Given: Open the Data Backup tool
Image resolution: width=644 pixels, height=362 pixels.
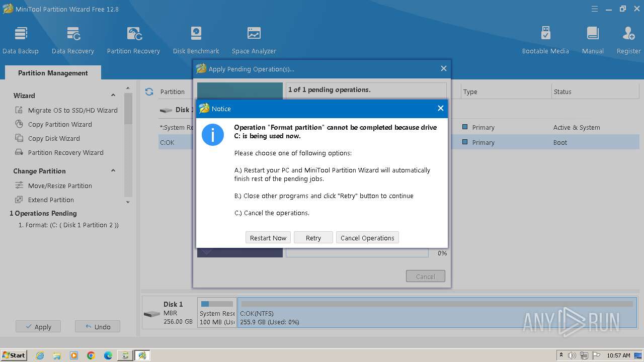Looking at the screenshot, I should point(21,40).
